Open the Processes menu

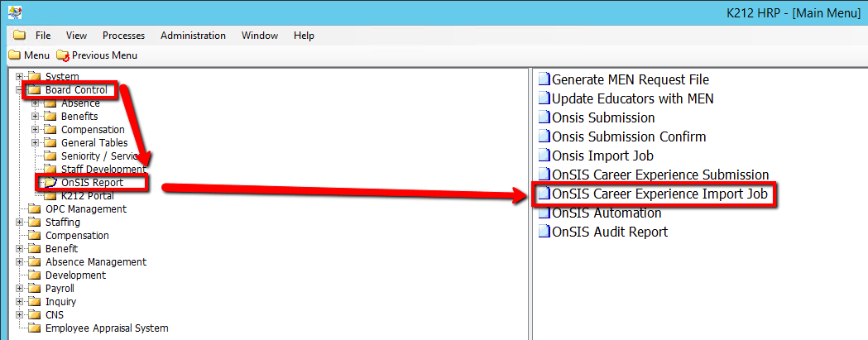pyautogui.click(x=123, y=36)
